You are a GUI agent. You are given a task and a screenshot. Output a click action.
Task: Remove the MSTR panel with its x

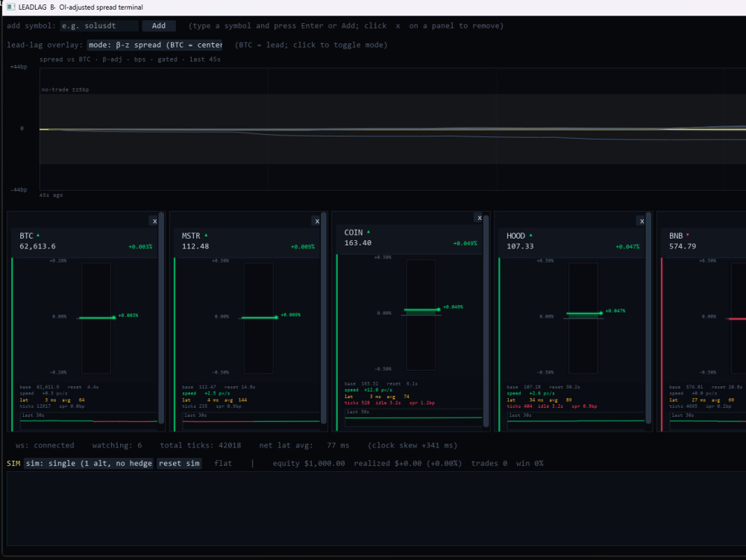click(317, 221)
